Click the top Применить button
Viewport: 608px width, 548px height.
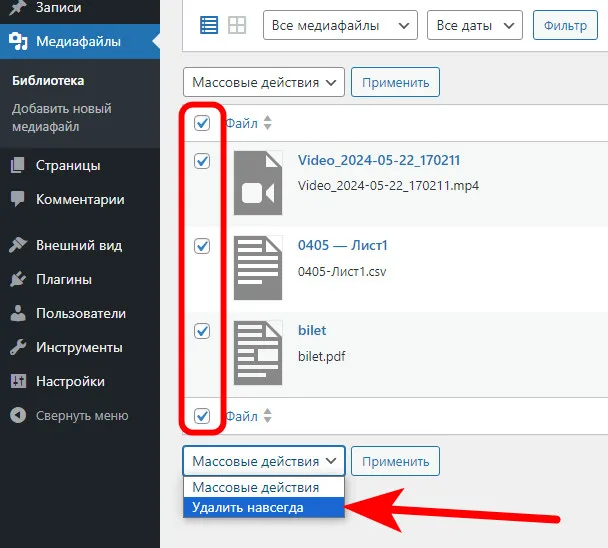pos(395,82)
